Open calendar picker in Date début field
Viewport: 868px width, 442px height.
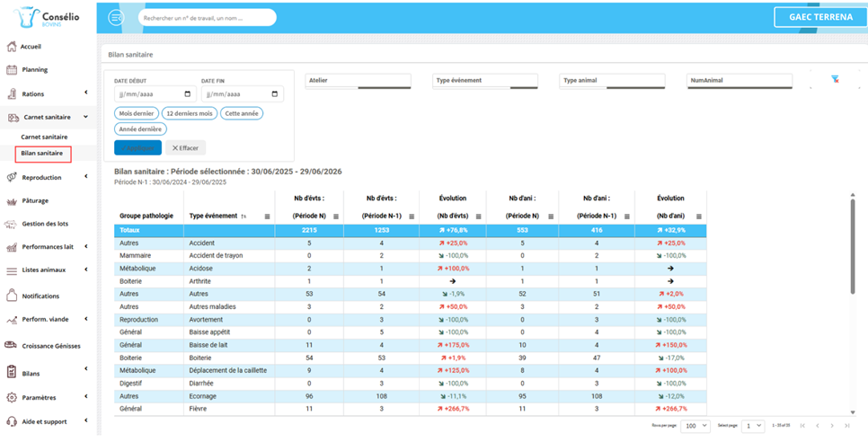188,94
